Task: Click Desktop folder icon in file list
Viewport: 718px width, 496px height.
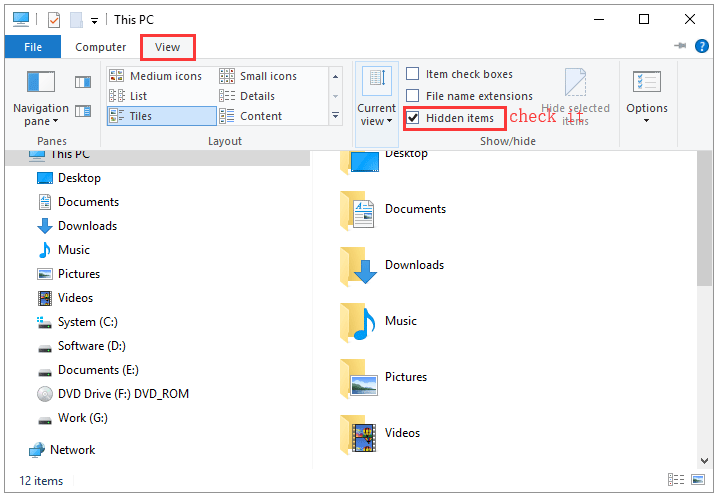Action: click(x=360, y=162)
